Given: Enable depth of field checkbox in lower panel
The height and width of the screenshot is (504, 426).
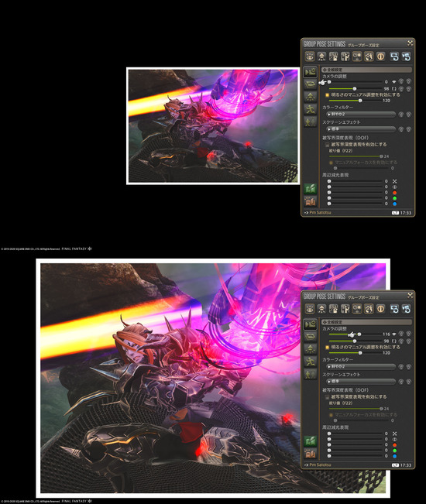Looking at the screenshot, I should [328, 397].
